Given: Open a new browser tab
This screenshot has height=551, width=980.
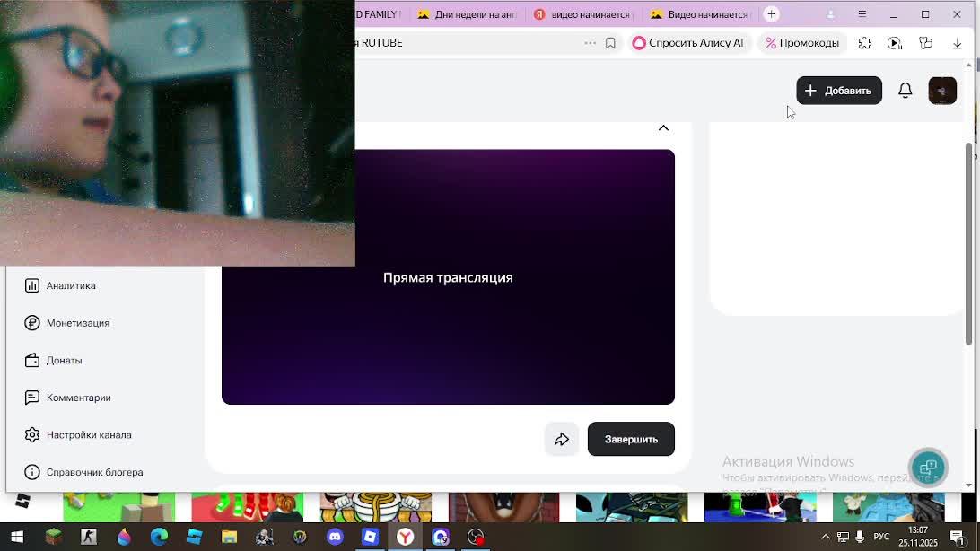Looking at the screenshot, I should tap(771, 14).
